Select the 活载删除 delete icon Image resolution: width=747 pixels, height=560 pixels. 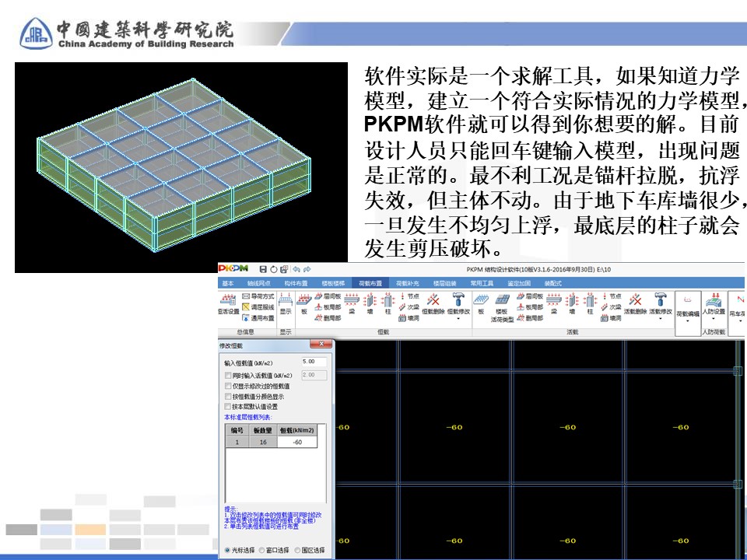tap(635, 304)
